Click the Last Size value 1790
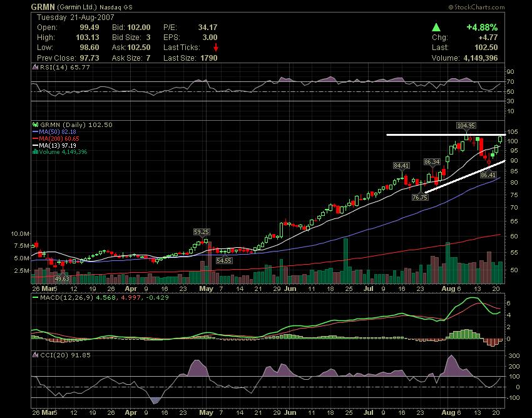532x418 pixels. point(209,58)
